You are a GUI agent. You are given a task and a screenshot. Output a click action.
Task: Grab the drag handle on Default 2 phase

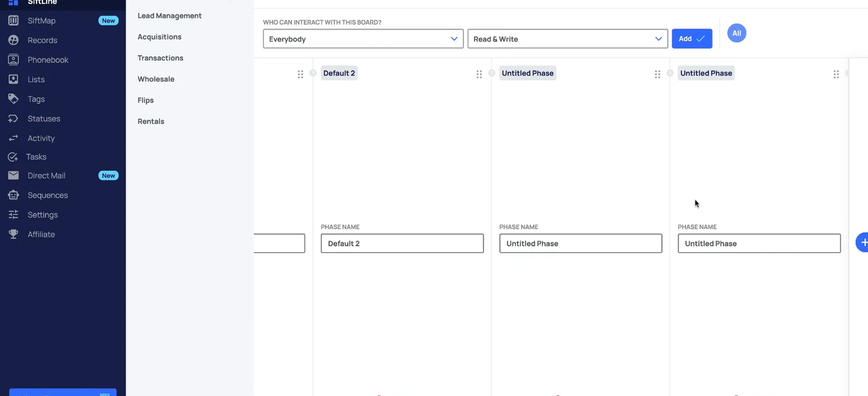point(479,74)
